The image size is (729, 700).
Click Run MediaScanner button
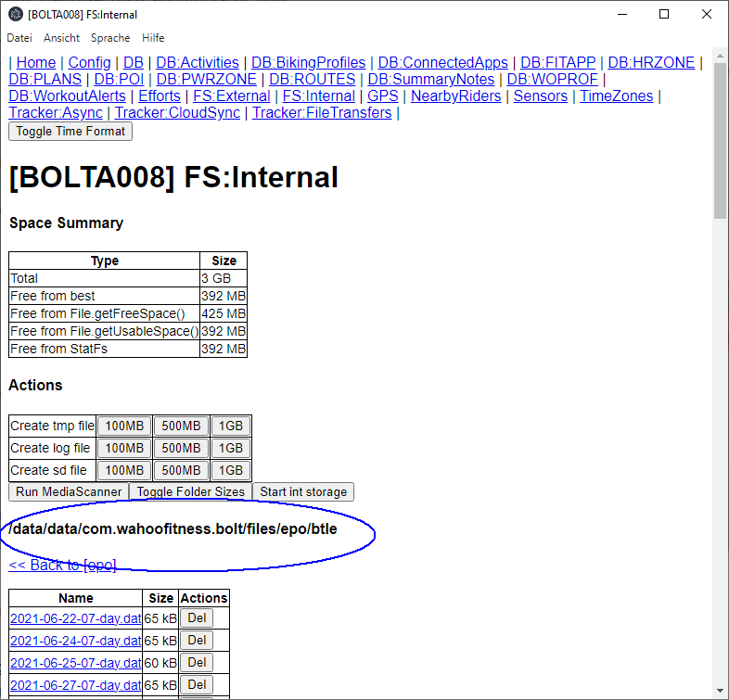pos(69,491)
